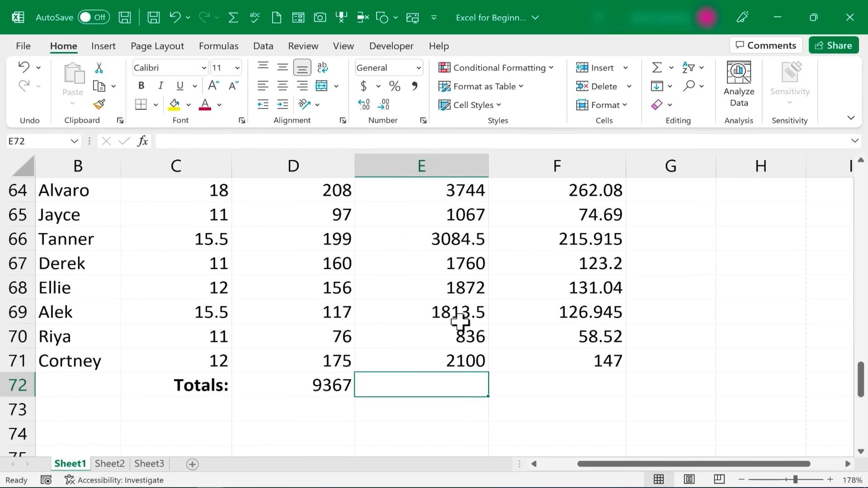Expand Format as Table menu
The image size is (868, 488).
click(481, 86)
